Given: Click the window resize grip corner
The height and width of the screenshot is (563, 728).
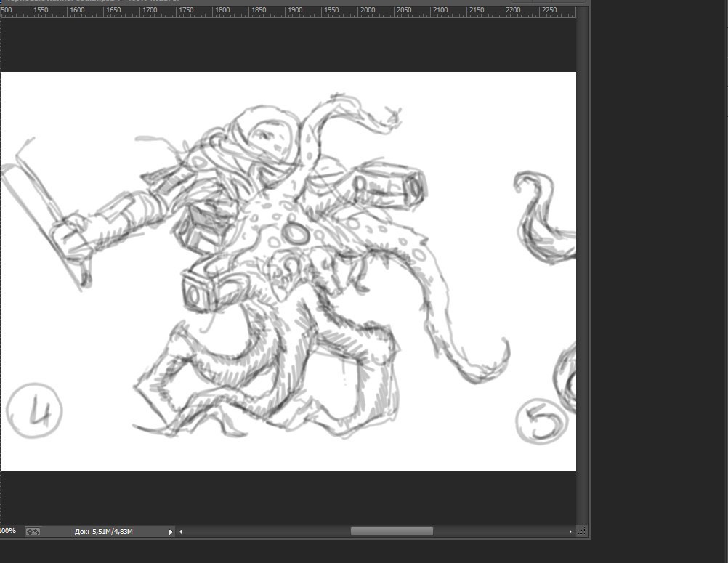Looking at the screenshot, I should pos(583,532).
